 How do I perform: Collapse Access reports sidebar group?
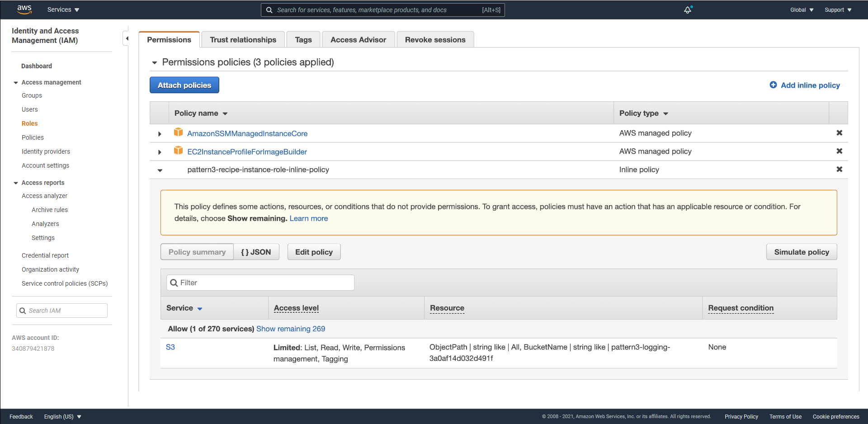click(16, 183)
